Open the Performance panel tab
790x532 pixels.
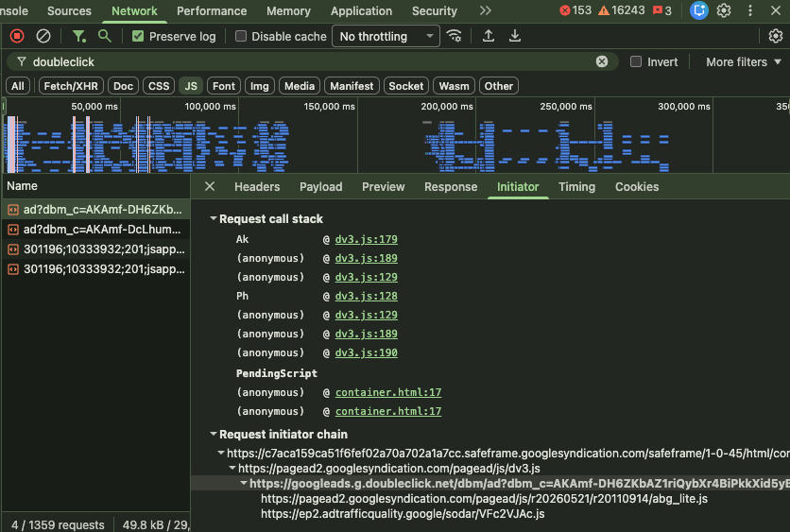coord(212,10)
